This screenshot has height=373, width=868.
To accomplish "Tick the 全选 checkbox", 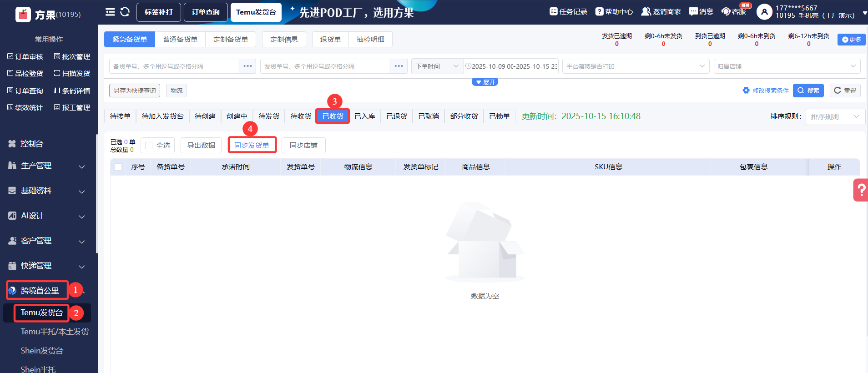I will [x=149, y=146].
